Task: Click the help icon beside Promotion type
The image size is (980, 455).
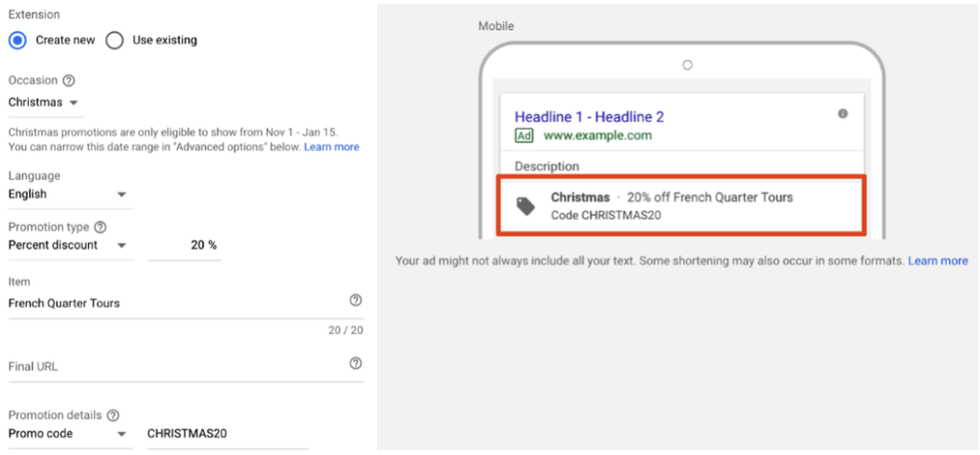Action: pyautogui.click(x=100, y=228)
